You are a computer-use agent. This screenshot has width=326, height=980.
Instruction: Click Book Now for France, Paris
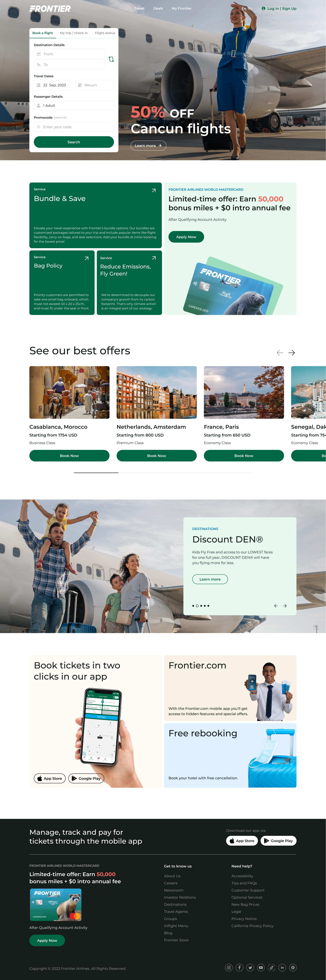click(x=244, y=456)
